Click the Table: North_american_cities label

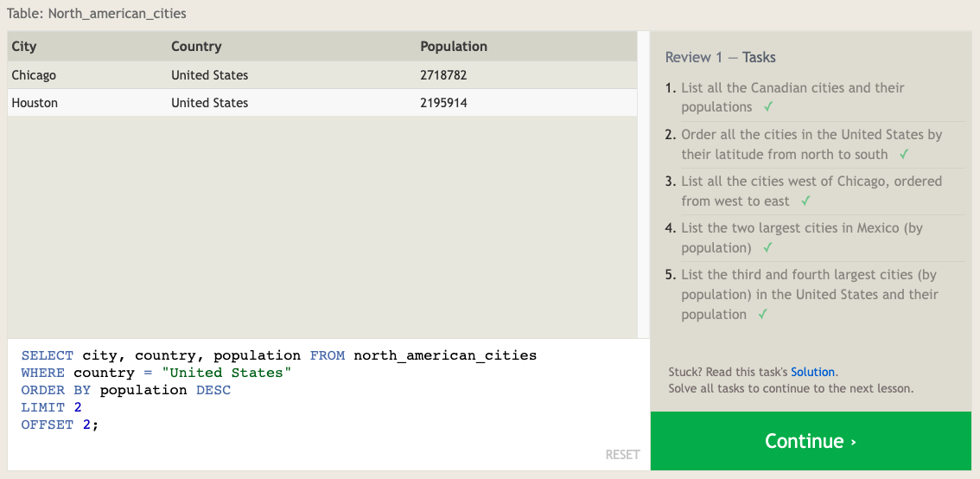coord(96,13)
